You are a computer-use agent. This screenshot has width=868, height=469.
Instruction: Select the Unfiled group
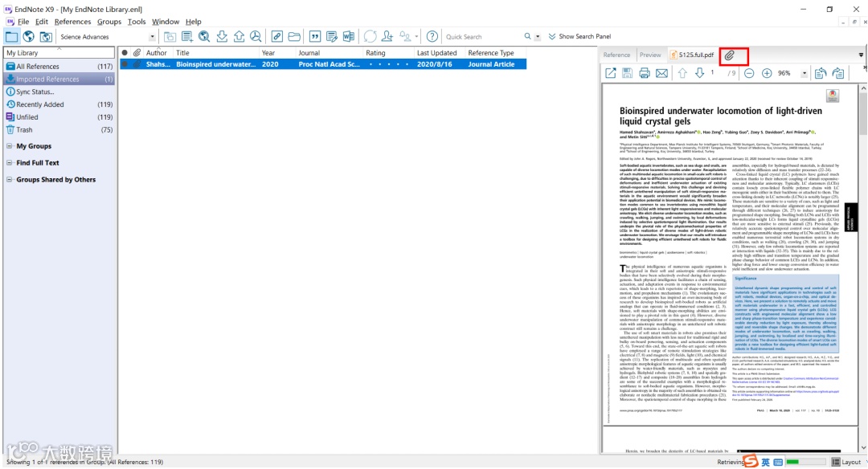click(59, 117)
